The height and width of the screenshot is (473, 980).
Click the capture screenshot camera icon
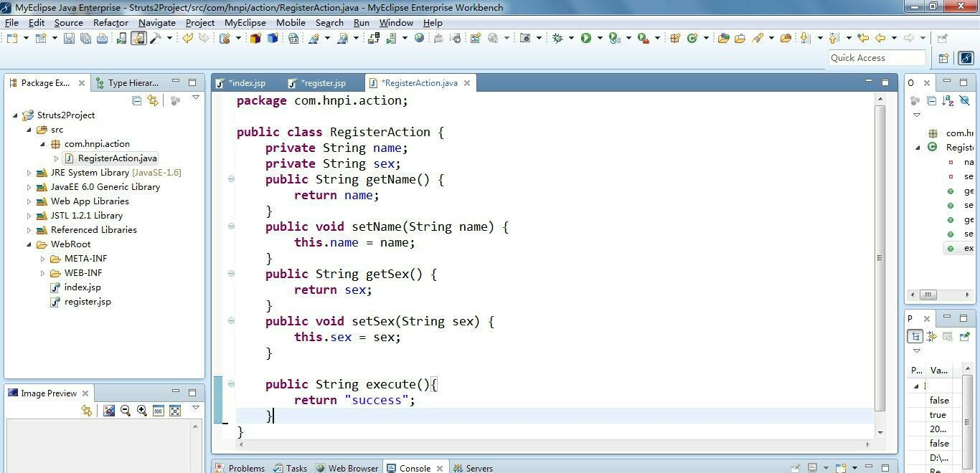525,38
